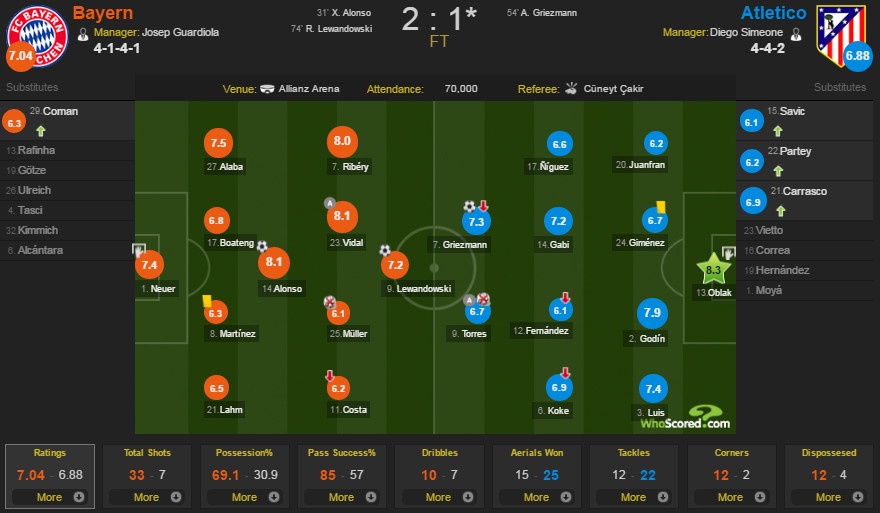880x513 pixels.
Task: Click the yellow card icon above Giménez
Action: (x=661, y=207)
